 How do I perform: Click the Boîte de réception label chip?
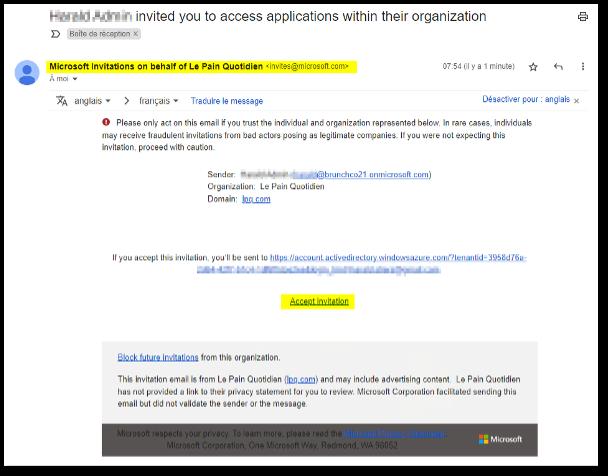click(104, 34)
